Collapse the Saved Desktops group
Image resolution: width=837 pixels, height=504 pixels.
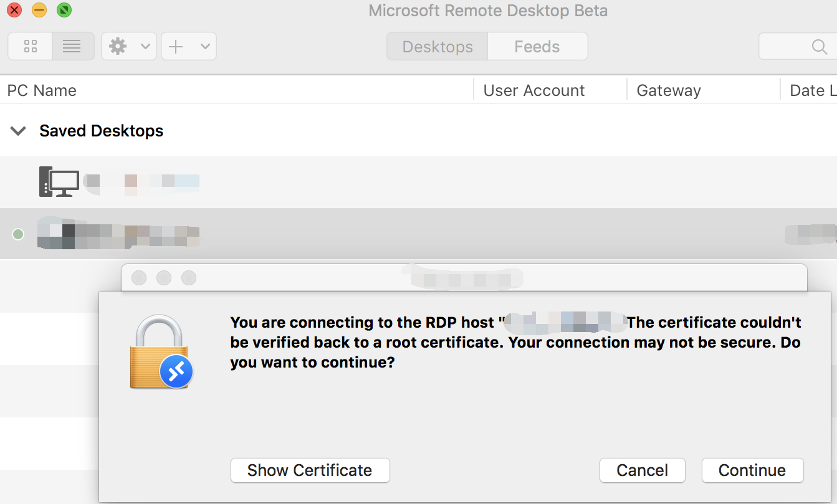coord(19,131)
